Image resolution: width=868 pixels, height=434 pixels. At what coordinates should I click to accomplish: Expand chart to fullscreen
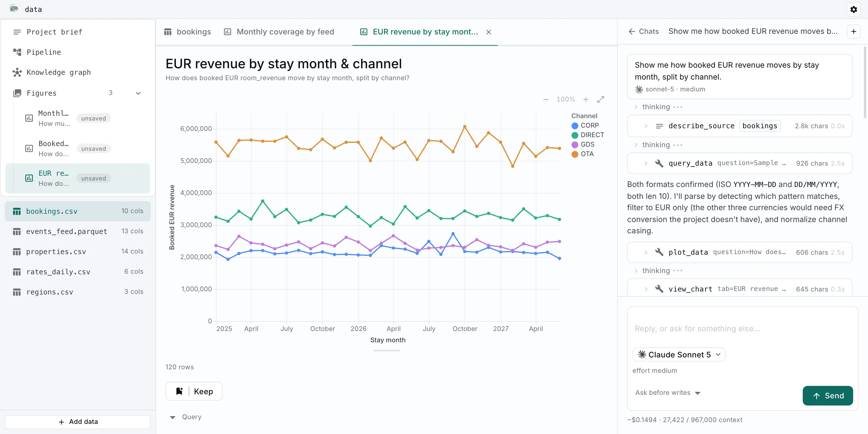(601, 99)
